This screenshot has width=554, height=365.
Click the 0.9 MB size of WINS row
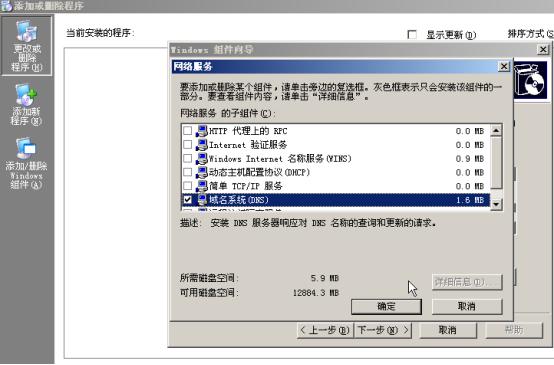click(470, 159)
